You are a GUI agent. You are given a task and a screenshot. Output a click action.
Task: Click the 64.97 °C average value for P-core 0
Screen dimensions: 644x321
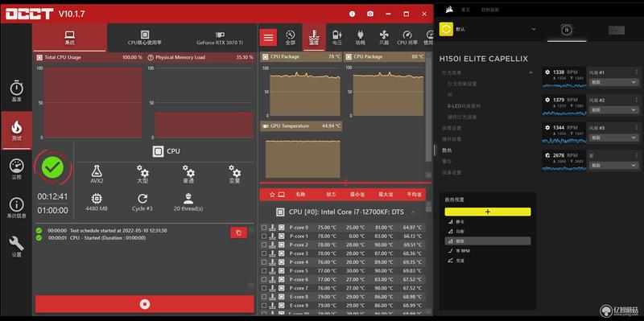coord(412,228)
